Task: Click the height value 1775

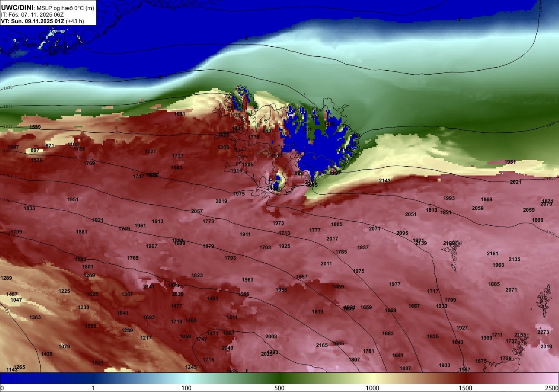Action: tap(254, 137)
